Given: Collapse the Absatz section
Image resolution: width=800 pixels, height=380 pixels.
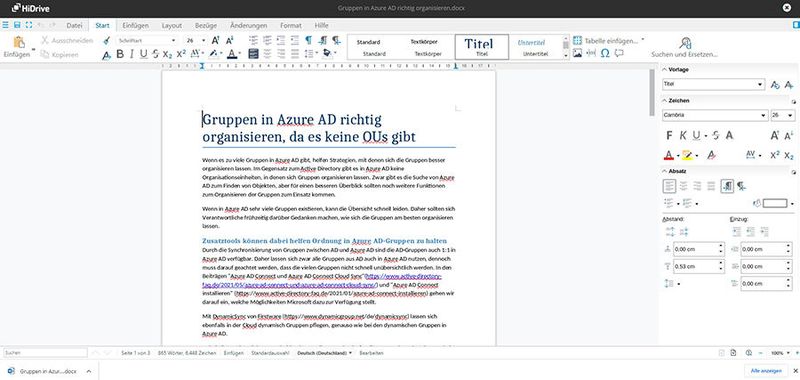Looking at the screenshot, I should pyautogui.click(x=665, y=172).
